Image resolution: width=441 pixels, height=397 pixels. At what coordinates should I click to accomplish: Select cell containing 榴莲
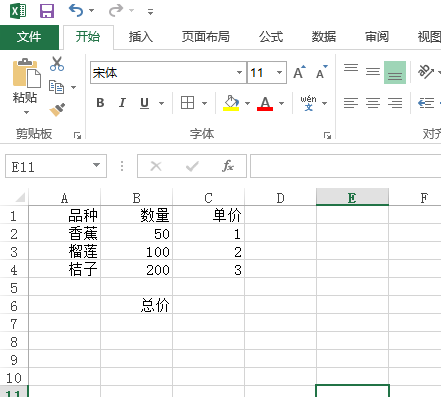[x=65, y=252]
